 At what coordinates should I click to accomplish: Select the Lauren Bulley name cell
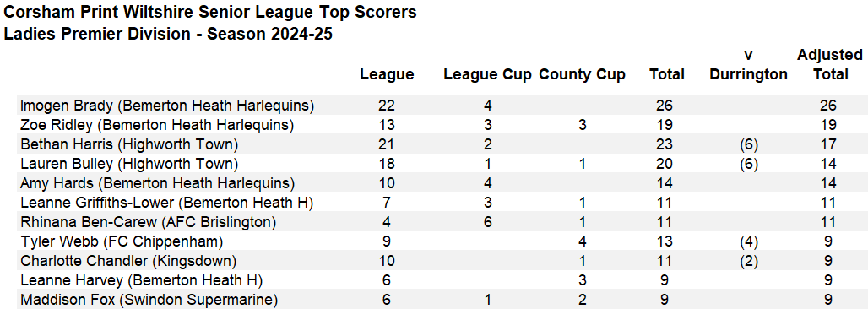point(129,164)
